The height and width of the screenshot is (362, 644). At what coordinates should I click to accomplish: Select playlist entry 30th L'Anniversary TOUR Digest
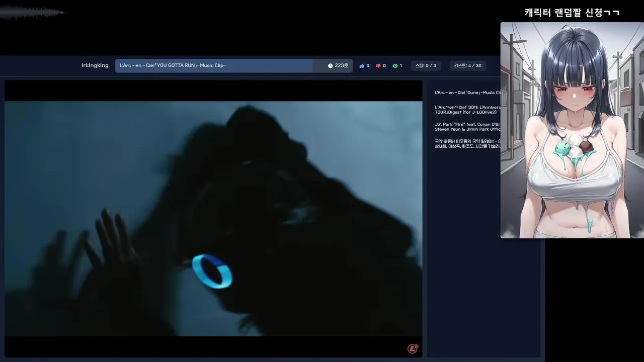[x=467, y=110]
